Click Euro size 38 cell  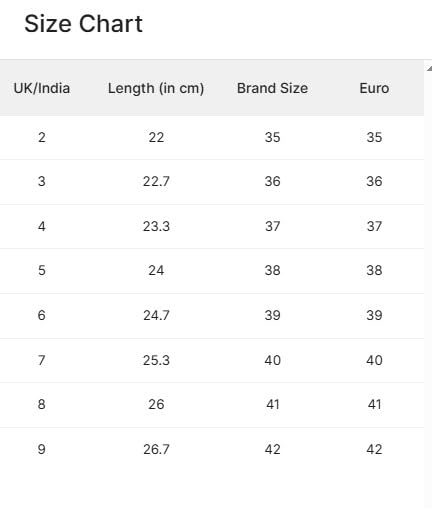click(x=374, y=270)
